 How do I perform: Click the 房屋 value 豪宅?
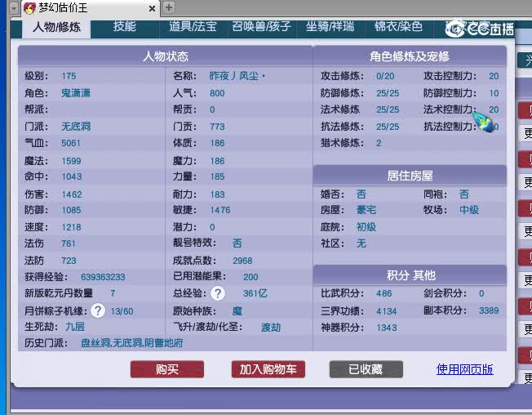click(x=366, y=210)
